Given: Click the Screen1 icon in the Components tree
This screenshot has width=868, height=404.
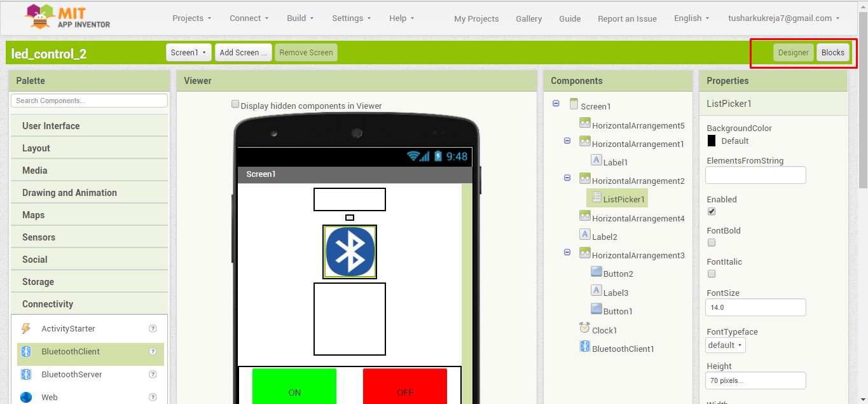Looking at the screenshot, I should coord(574,104).
